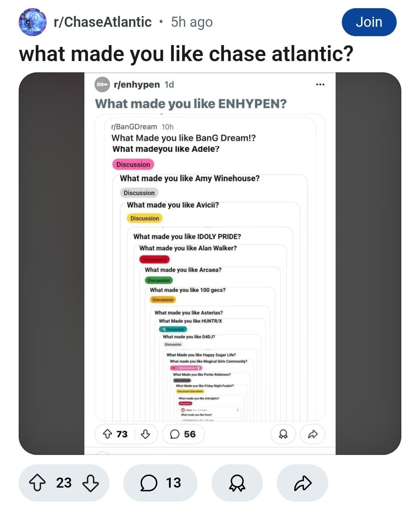Image resolution: width=420 pixels, height=509 pixels.
Task: Click the award icon in embedded screenshot
Action: (x=283, y=434)
